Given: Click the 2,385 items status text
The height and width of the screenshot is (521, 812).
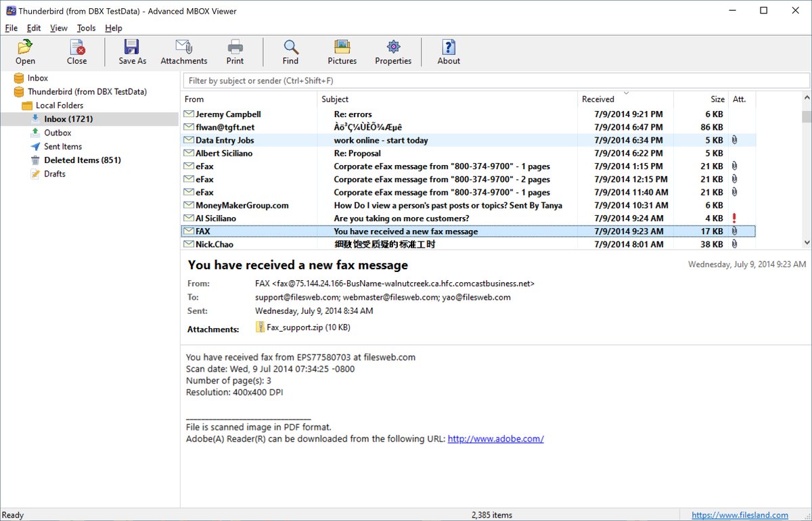Looking at the screenshot, I should [x=492, y=515].
